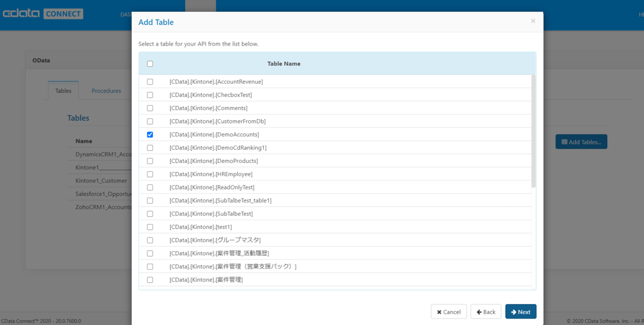This screenshot has height=325, width=644.
Task: Check the AccountRevenue table checkbox
Action: pos(150,82)
